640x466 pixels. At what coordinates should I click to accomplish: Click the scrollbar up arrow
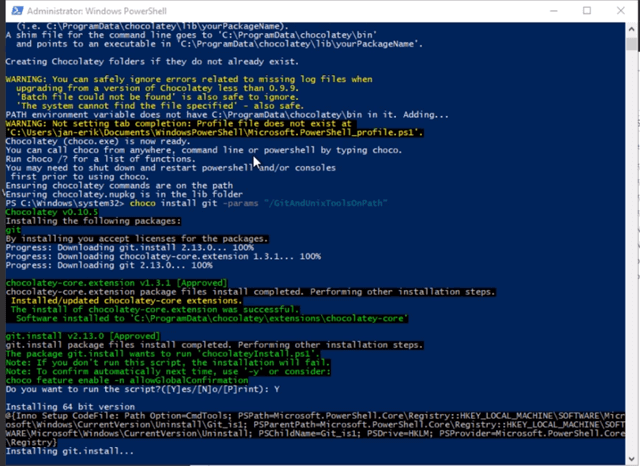[632, 30]
